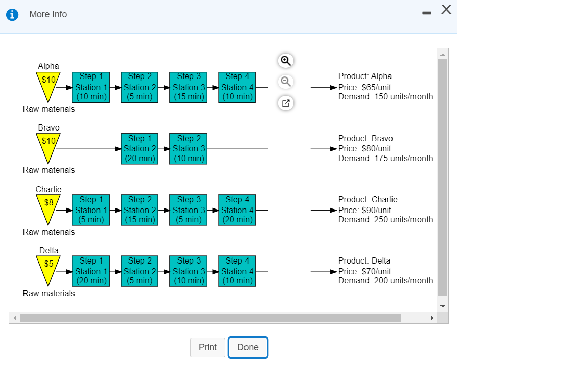Viewport: 588px width, 365px height.
Task: Click the vertical scrollbar up arrow
Action: coord(443,54)
